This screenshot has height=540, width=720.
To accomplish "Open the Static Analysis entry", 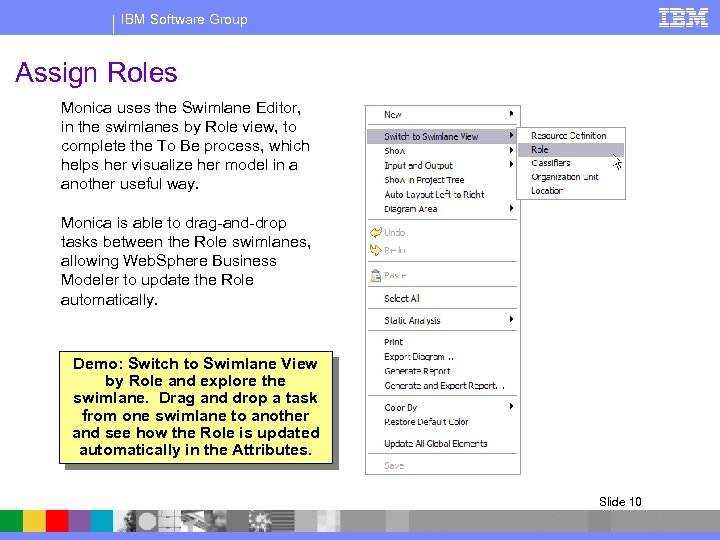I will pos(443,321).
